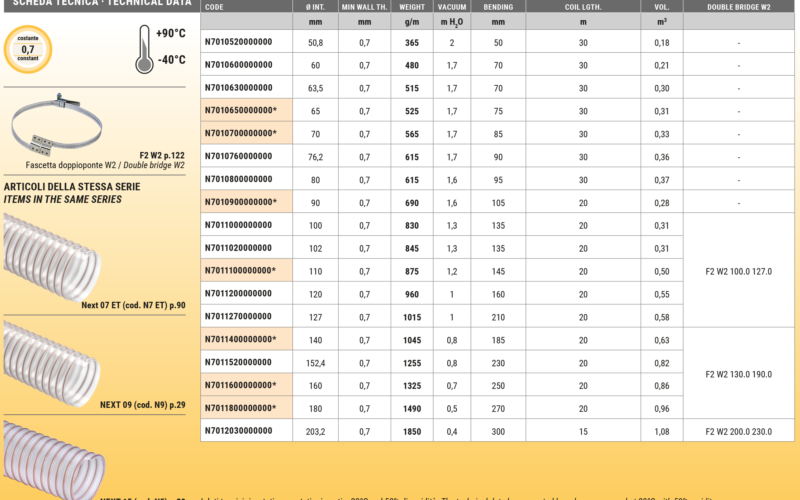Click the yellow 0,7 constant badge

coord(27,47)
